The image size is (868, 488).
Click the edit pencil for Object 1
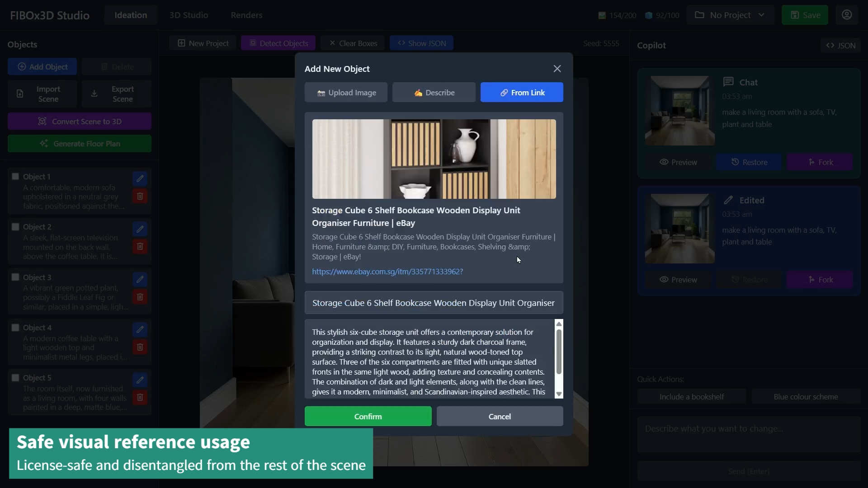click(x=140, y=178)
